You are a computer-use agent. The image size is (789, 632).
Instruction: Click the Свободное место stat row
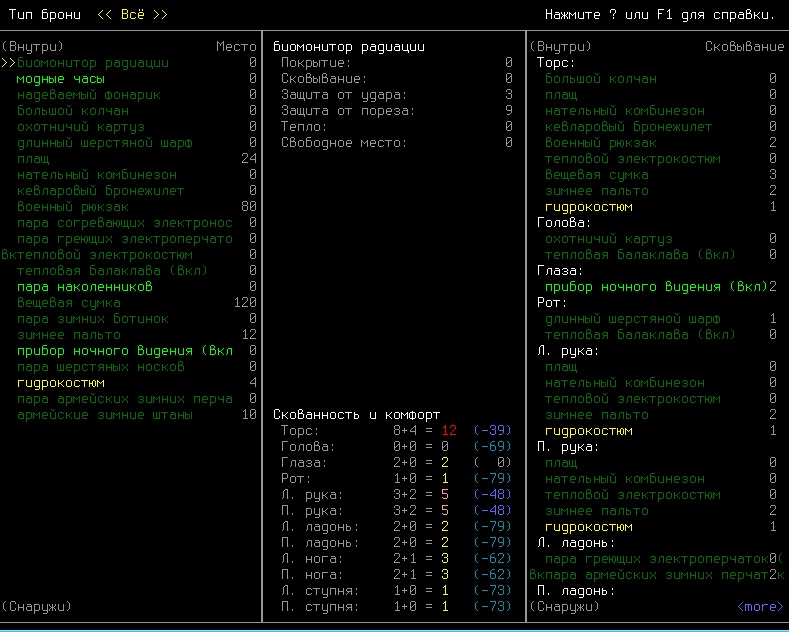coord(397,143)
